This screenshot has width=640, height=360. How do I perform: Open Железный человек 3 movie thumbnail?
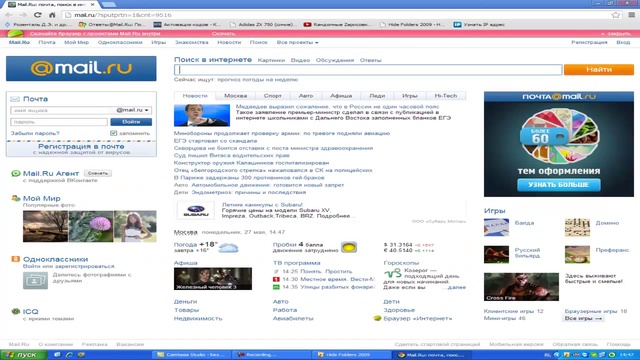[213, 279]
